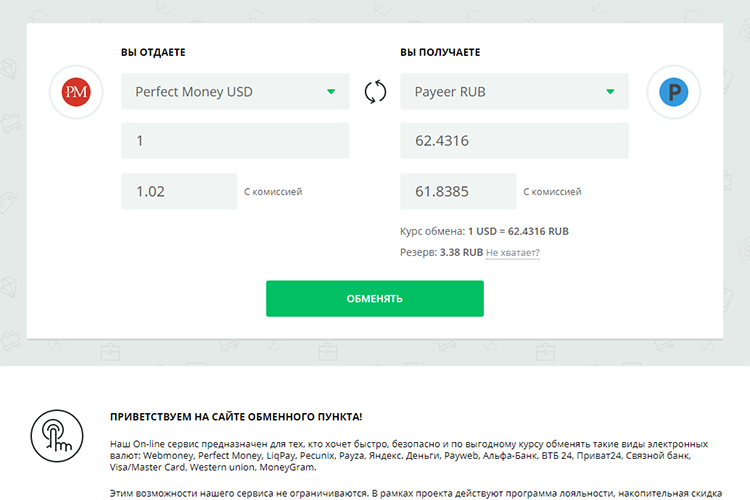
Task: Select the receive amount field showing 62.4316
Action: (x=514, y=141)
